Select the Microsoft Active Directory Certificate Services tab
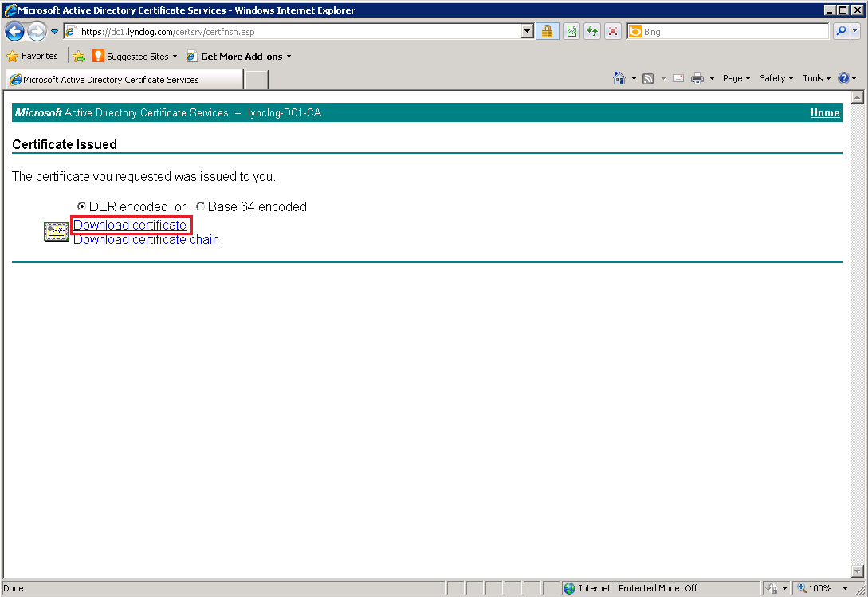This screenshot has height=597, width=868. [x=124, y=79]
